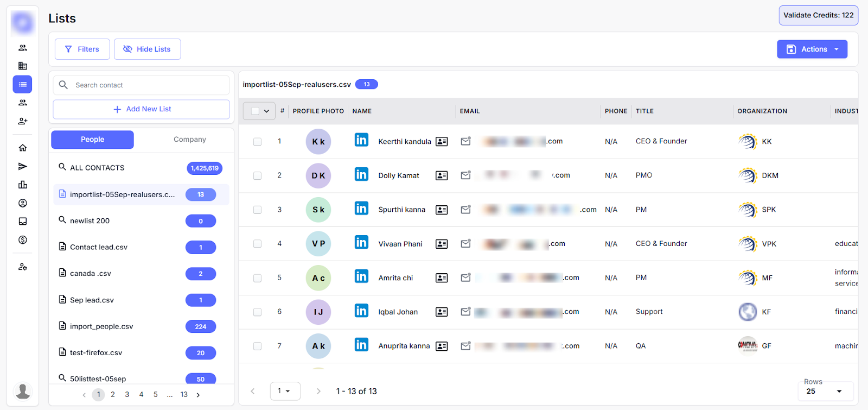The width and height of the screenshot is (868, 410).
Task: Switch to the Company tab
Action: point(189,140)
